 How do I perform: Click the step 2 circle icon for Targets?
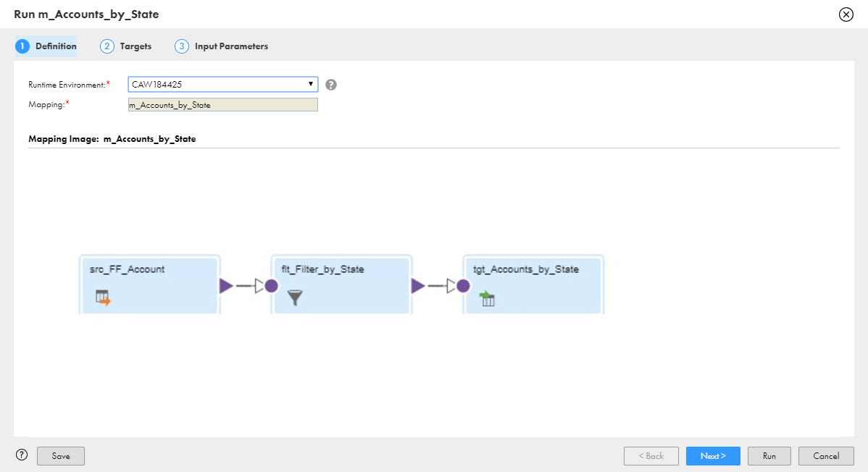(x=107, y=46)
